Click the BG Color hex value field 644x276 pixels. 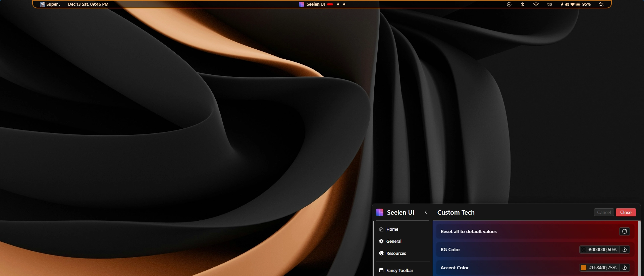tap(602, 250)
